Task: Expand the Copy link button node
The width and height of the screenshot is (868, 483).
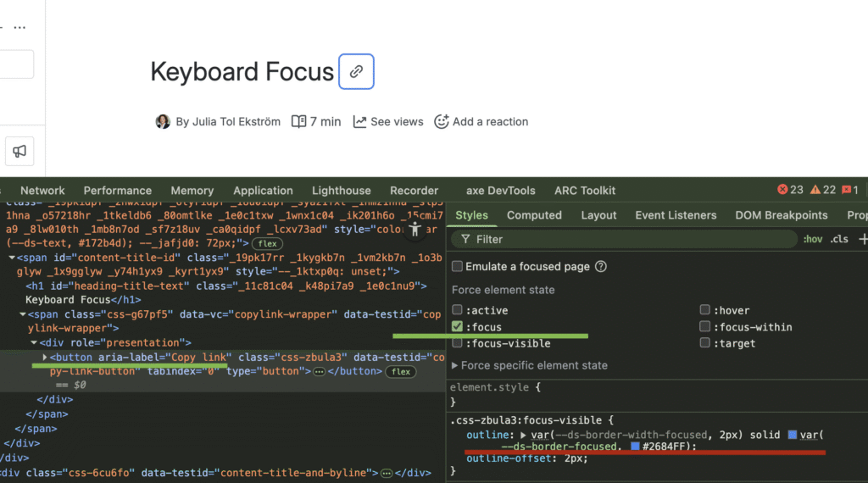Action: point(44,358)
